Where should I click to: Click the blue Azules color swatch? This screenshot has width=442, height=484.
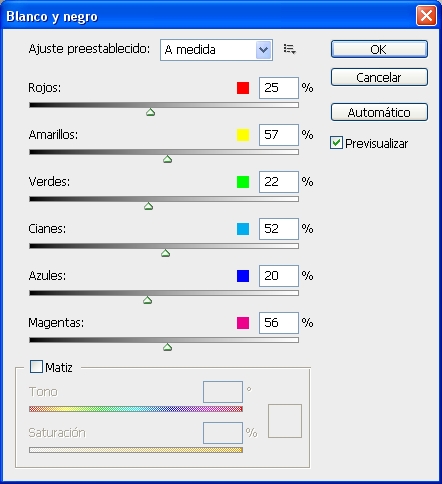243,276
